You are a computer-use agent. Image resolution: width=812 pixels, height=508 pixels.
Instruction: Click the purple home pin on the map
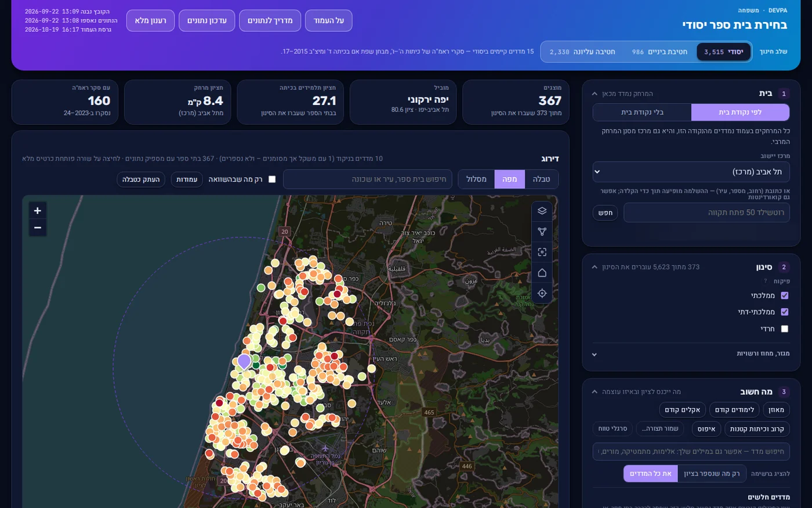(244, 361)
